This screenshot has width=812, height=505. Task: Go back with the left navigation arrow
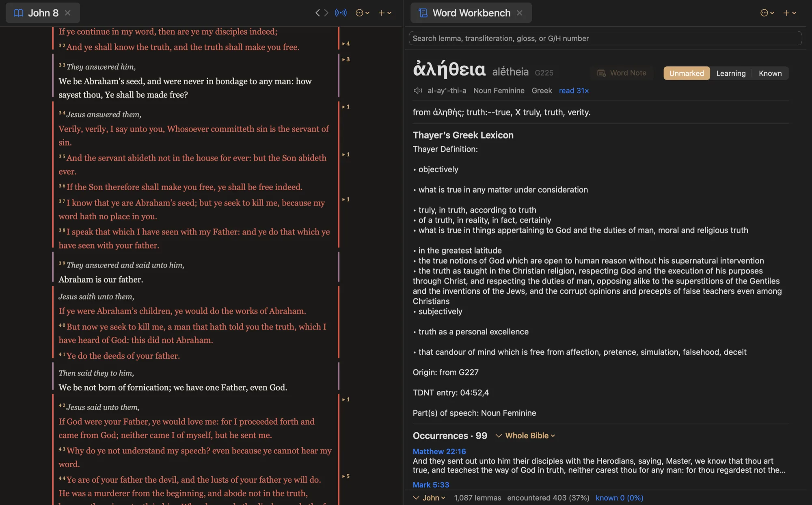coord(317,13)
